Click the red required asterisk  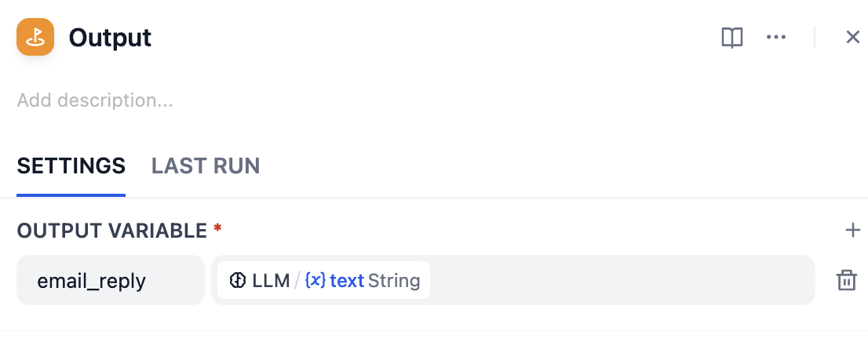point(217,228)
